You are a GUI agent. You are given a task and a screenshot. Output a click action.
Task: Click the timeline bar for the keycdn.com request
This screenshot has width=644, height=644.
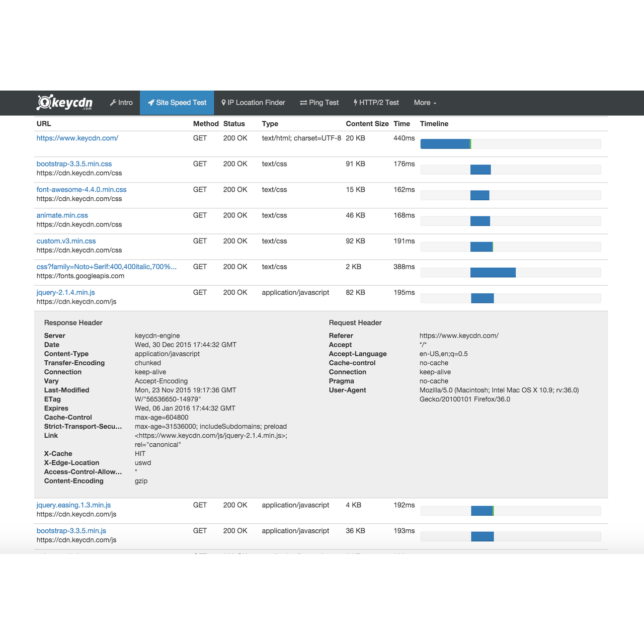pos(445,143)
